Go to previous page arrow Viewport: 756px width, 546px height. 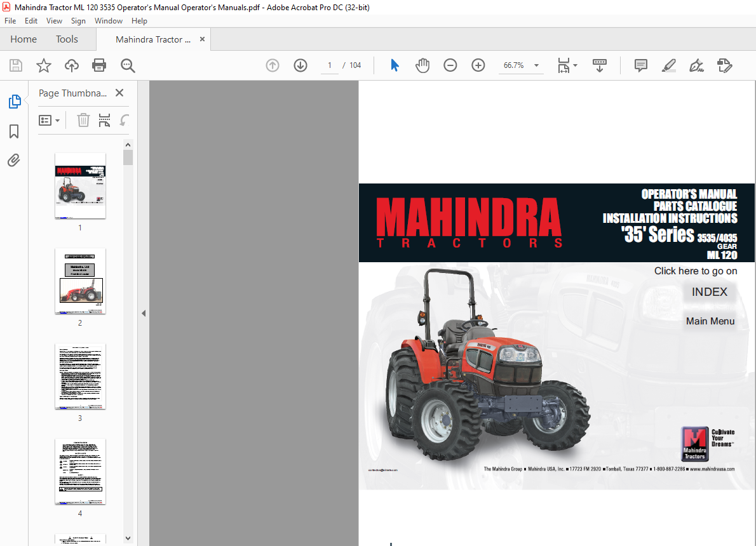point(273,65)
